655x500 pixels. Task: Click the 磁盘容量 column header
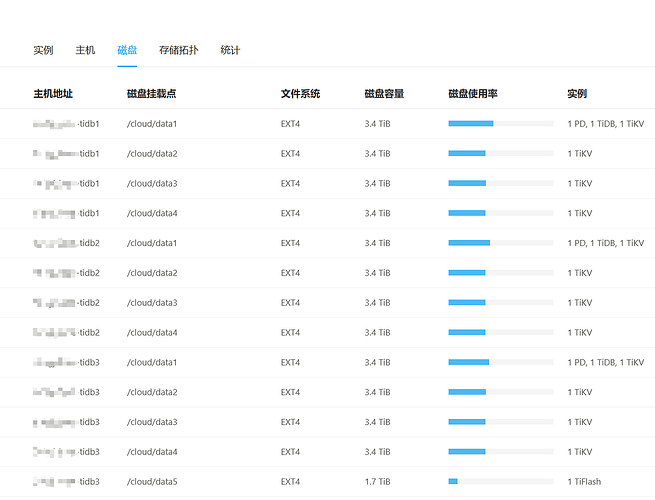[384, 94]
